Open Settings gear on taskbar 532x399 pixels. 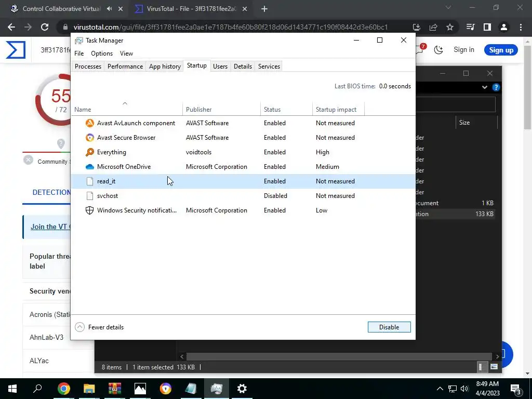point(242,389)
